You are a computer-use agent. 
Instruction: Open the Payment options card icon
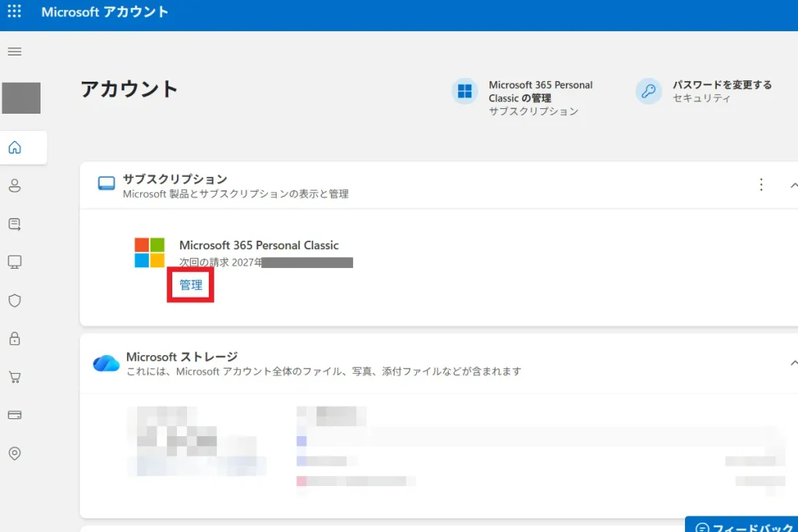coord(15,415)
